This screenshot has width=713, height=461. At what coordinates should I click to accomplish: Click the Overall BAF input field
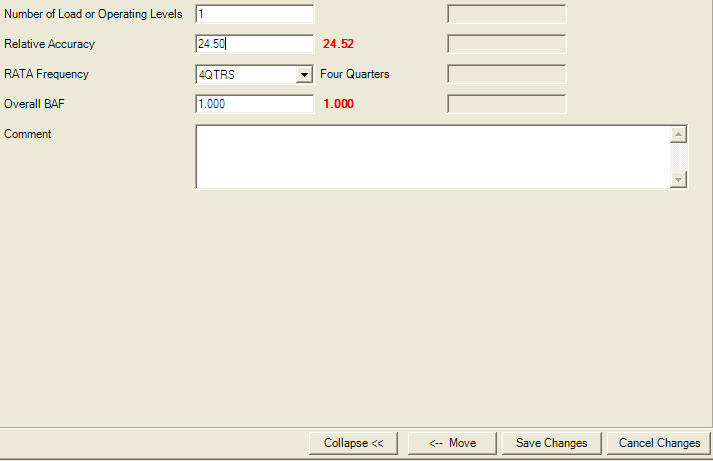[255, 104]
